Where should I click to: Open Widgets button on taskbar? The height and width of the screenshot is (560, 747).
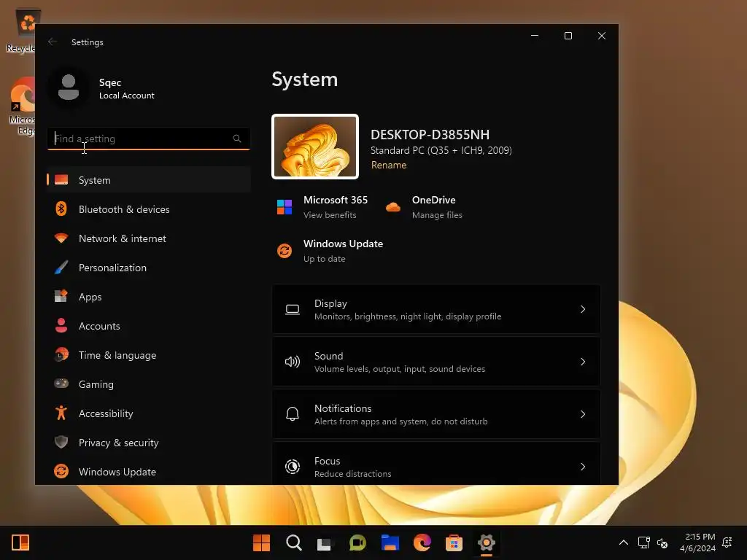click(20, 542)
